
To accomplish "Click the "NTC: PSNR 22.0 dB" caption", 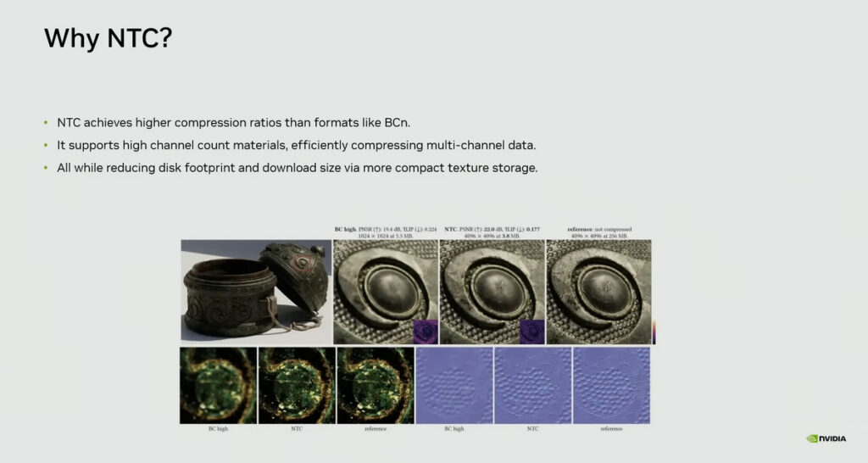I will pyautogui.click(x=492, y=232).
